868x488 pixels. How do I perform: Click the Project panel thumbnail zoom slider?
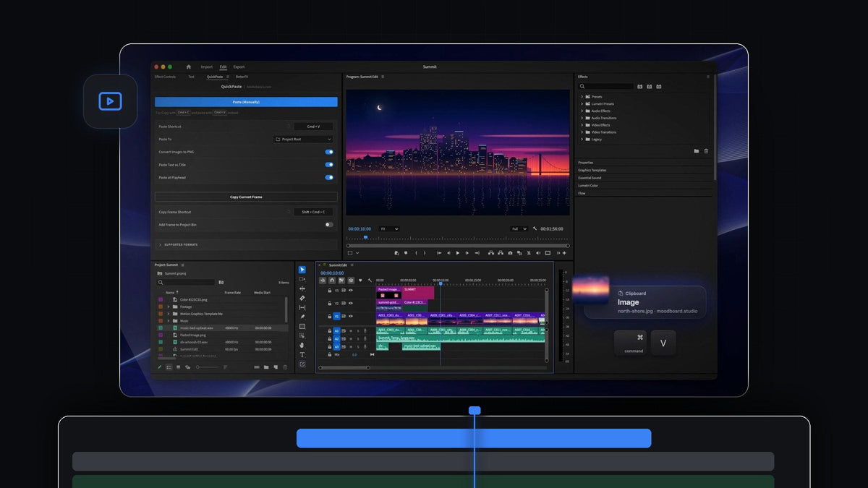(x=208, y=367)
